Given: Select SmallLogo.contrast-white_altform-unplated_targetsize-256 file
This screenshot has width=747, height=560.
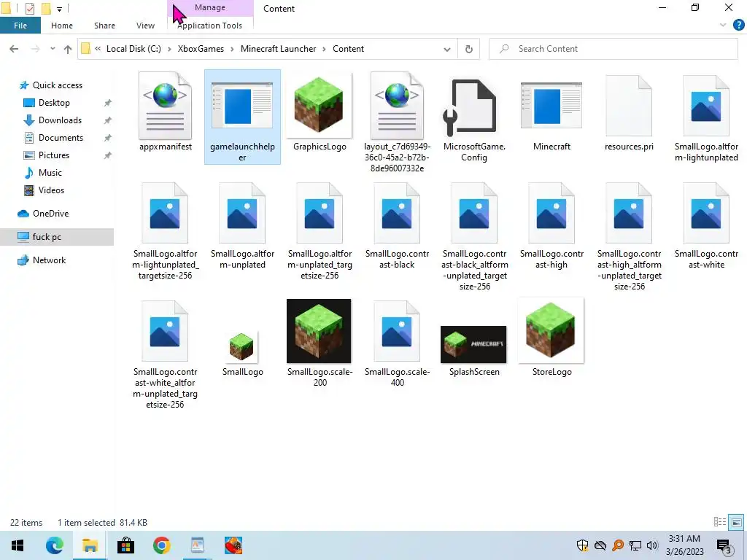Looking at the screenshot, I should 166,355.
